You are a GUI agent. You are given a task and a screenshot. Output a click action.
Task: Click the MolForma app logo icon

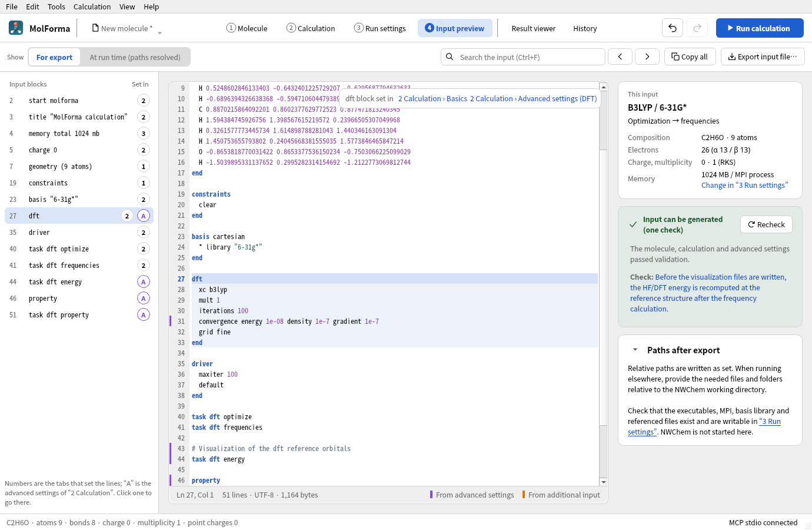[16, 28]
